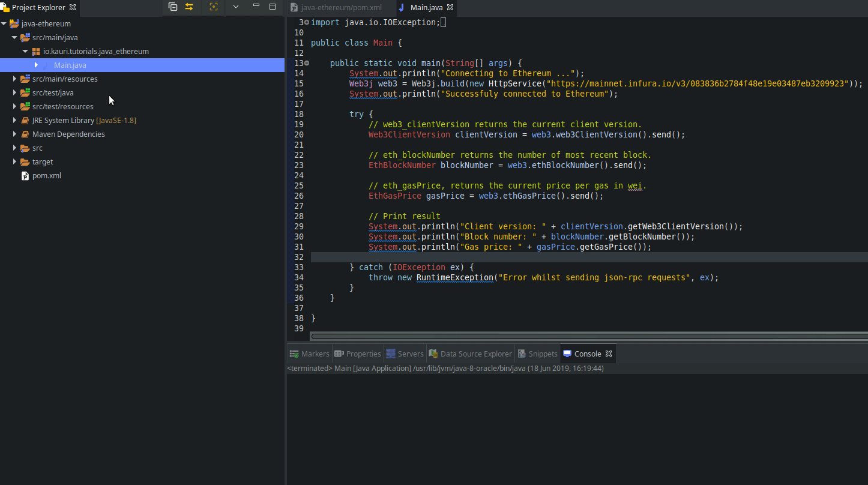Expand src/test/resources folder
Image resolution: width=868 pixels, height=485 pixels.
coord(14,107)
